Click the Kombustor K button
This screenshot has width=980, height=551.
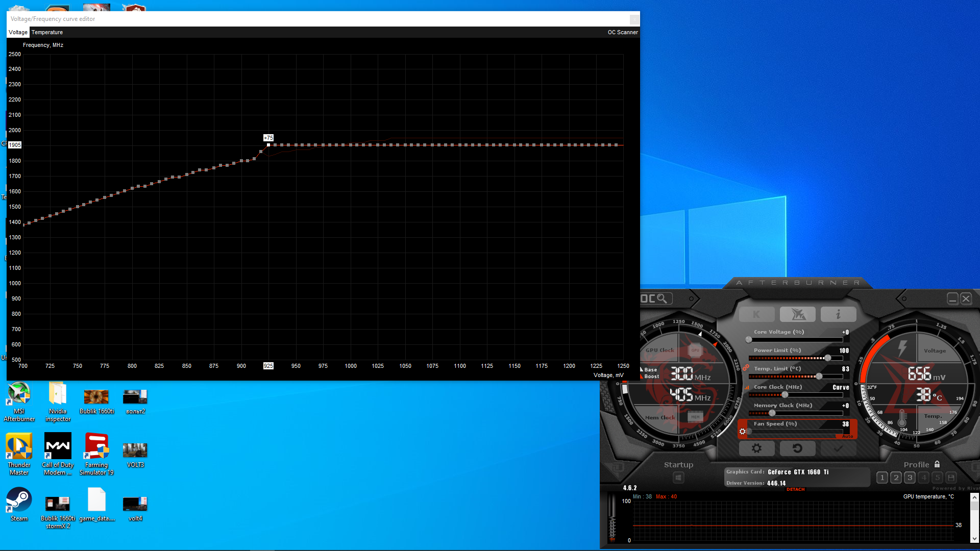click(x=756, y=314)
